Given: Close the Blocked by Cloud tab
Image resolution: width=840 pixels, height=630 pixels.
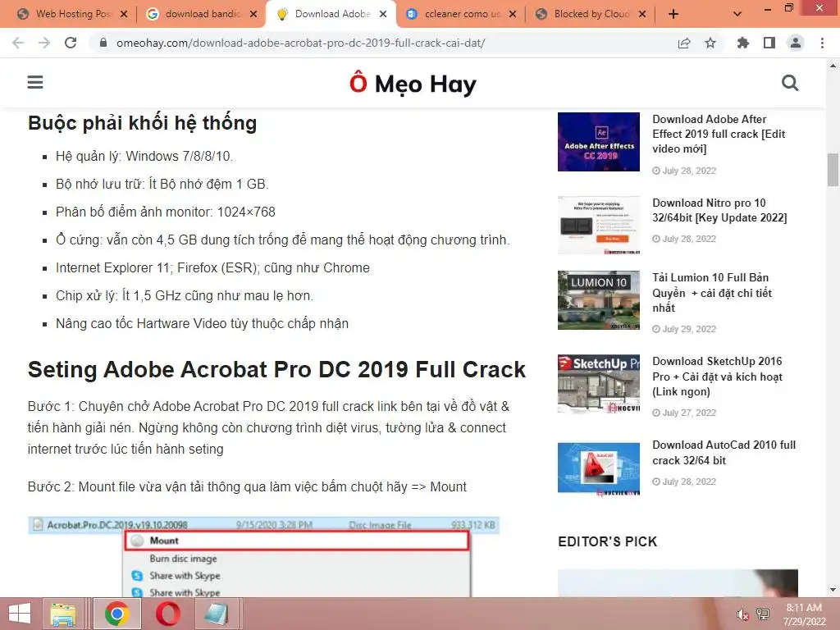Looking at the screenshot, I should coord(642,14).
